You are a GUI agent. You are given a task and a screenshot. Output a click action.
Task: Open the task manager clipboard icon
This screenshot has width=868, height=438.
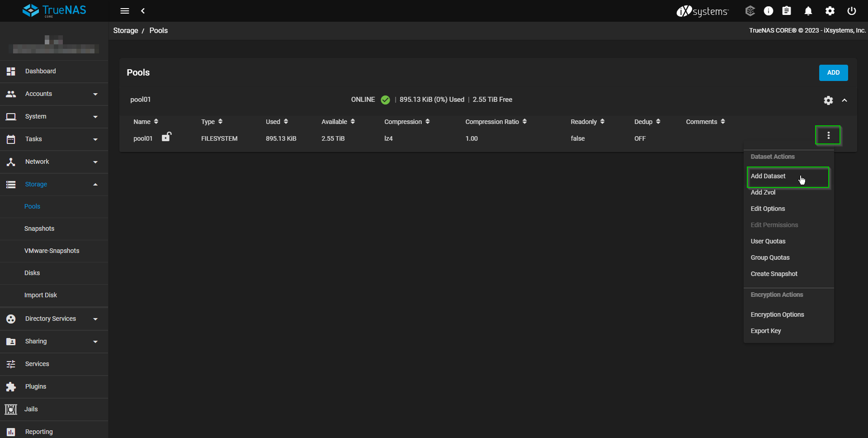787,11
